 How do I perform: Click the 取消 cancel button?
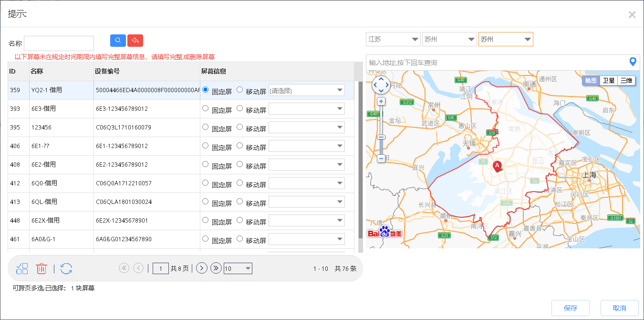[619, 308]
